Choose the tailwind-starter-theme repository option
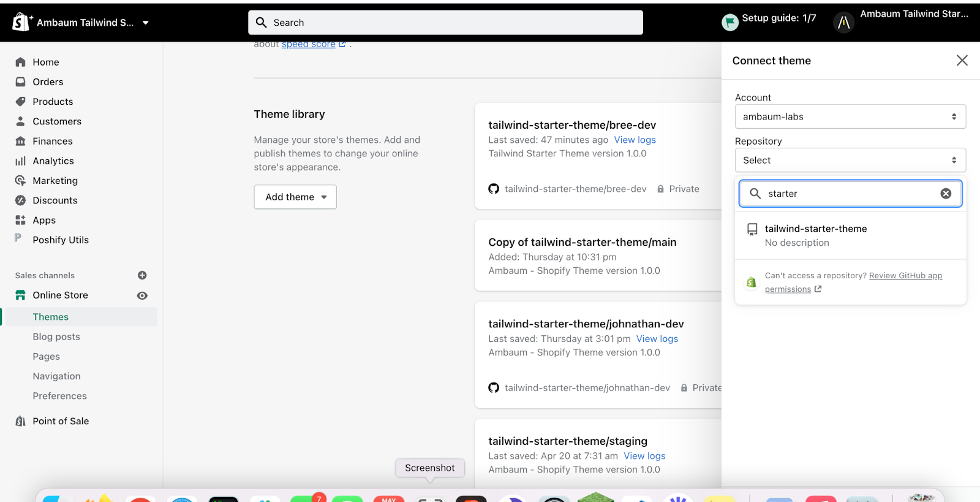Screen dimensions: 980x502 tap(850, 235)
